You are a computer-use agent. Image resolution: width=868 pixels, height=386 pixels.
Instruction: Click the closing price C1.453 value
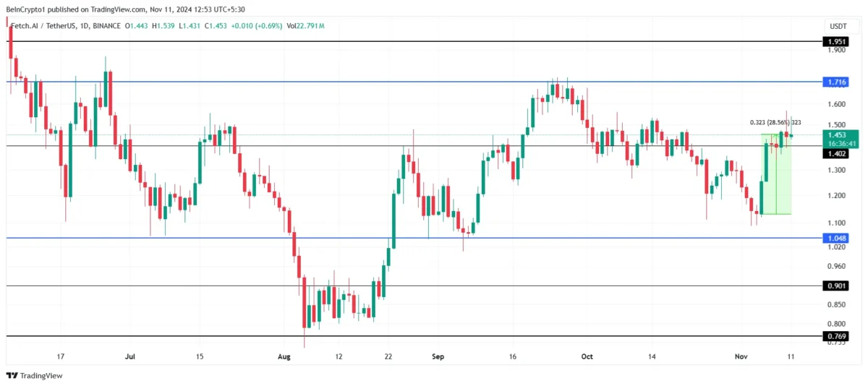click(217, 26)
